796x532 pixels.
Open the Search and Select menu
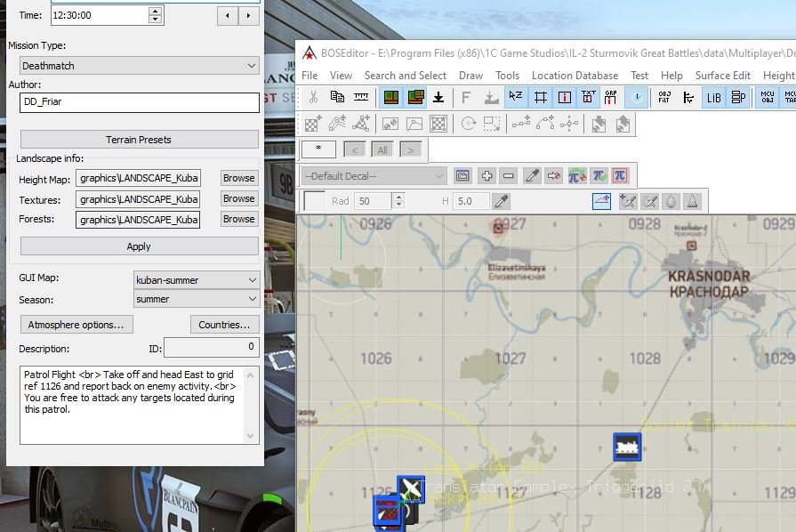tap(406, 76)
